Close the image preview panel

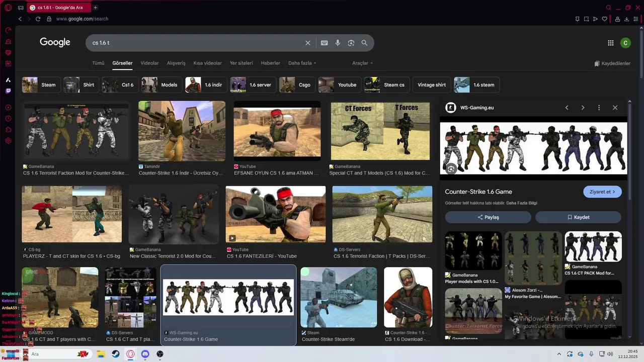point(615,108)
